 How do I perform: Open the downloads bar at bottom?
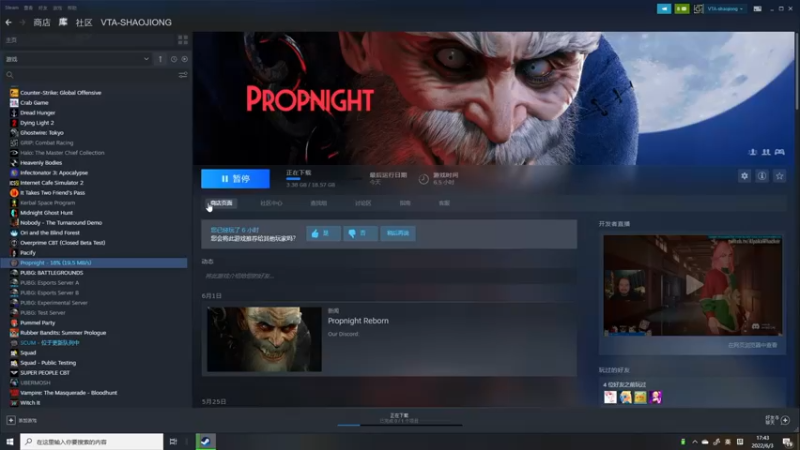399,419
